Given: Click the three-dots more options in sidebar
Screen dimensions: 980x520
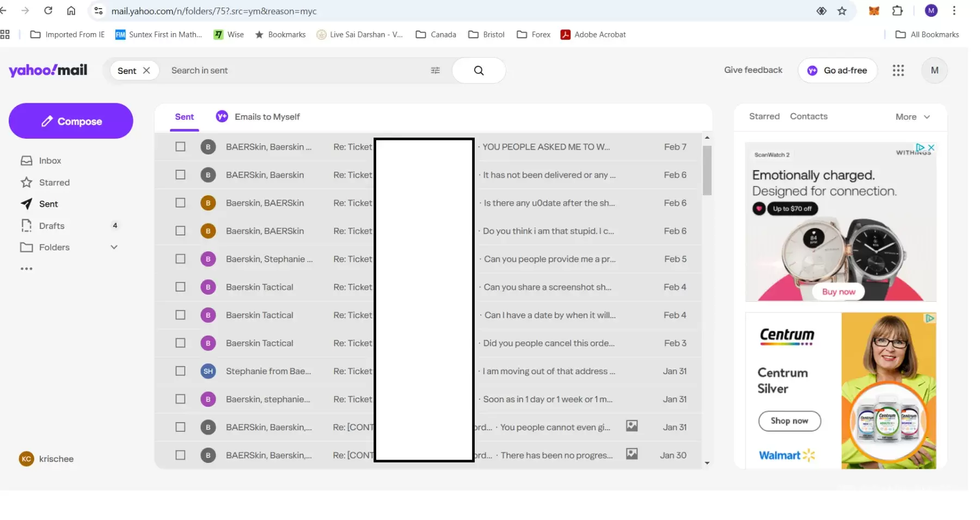Looking at the screenshot, I should tap(26, 269).
